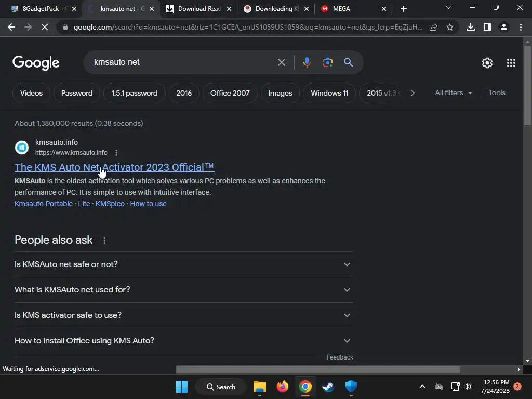The height and width of the screenshot is (399, 532).
Task: Select the 1.5.1 password chip
Action: (x=135, y=93)
